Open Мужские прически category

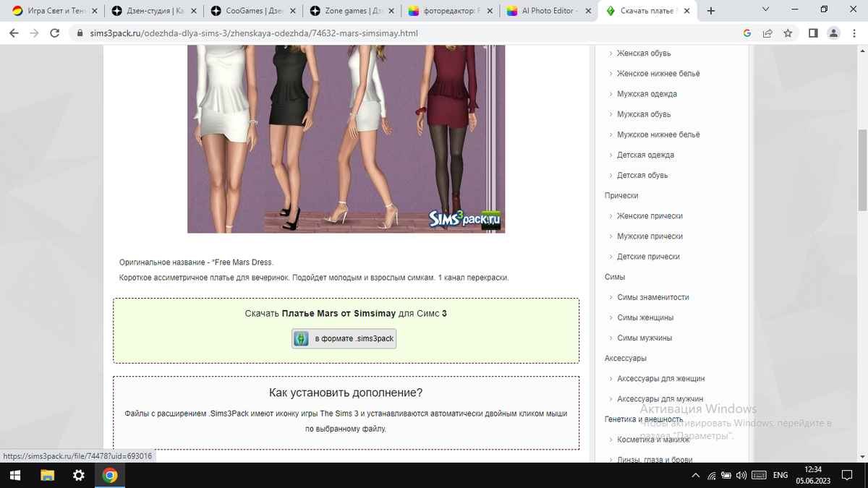pos(650,236)
